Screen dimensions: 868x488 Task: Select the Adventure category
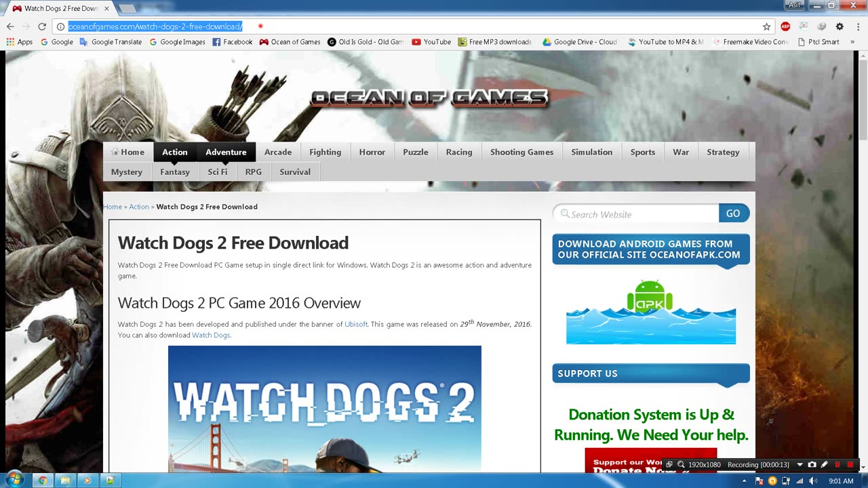pyautogui.click(x=226, y=152)
